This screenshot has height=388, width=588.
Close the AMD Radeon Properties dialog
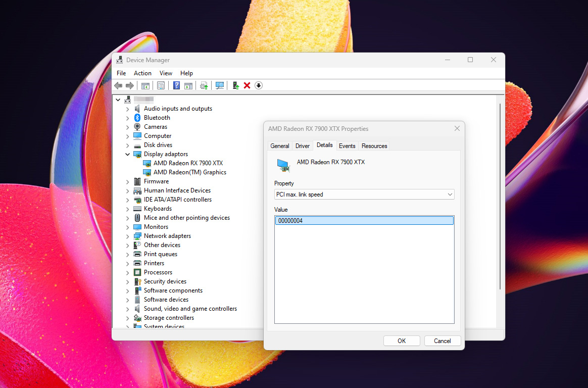(457, 129)
